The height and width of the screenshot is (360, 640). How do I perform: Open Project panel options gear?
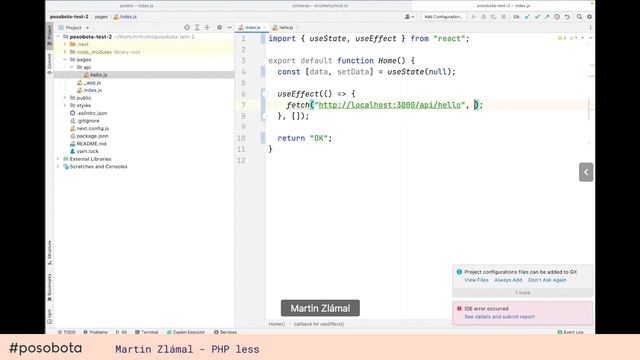[x=220, y=27]
